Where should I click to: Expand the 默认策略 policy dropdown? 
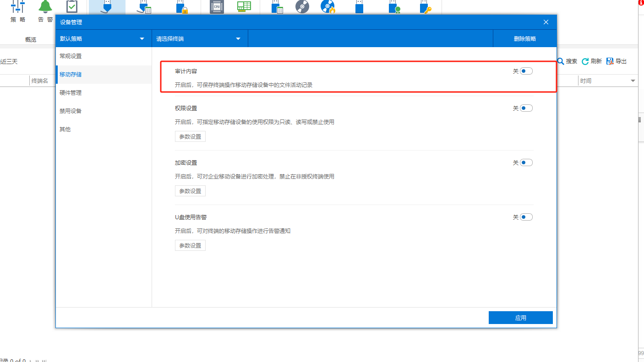(x=142, y=39)
